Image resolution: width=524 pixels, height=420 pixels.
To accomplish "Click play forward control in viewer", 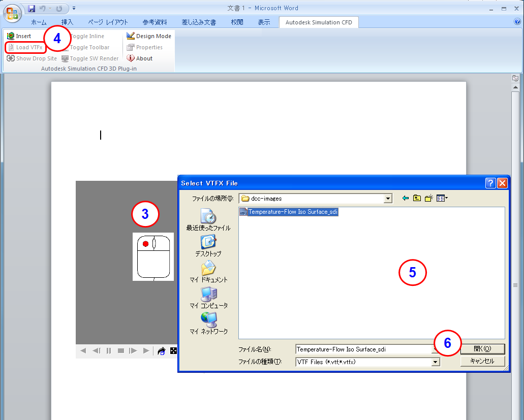I will click(x=146, y=350).
